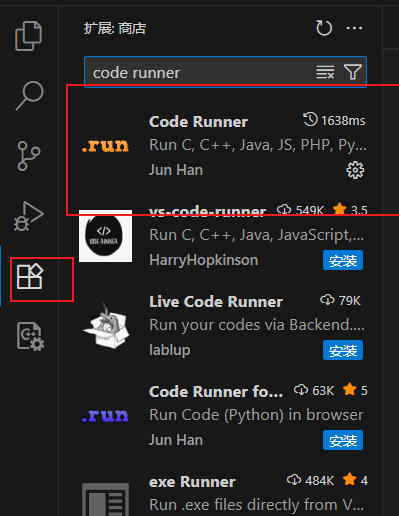
Task: Click the 5 star rating icon
Action: 350,389
